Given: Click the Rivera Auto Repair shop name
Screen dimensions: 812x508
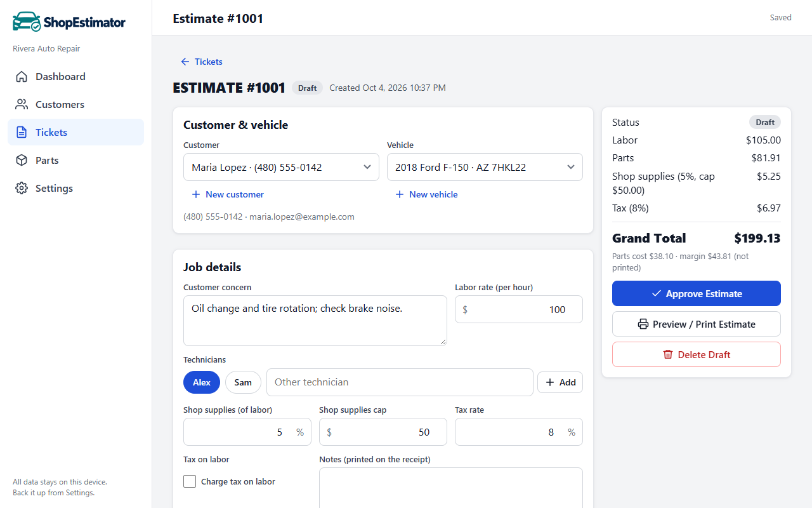Looking at the screenshot, I should point(46,49).
